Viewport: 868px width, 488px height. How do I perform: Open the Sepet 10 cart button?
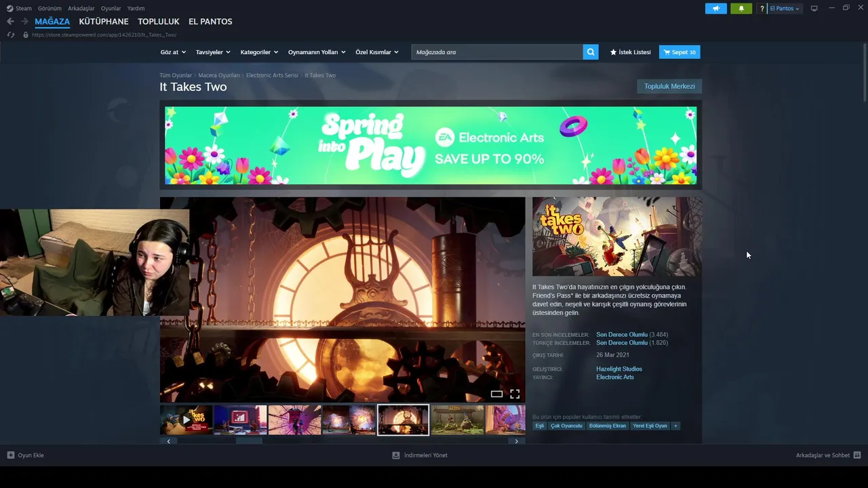[679, 52]
